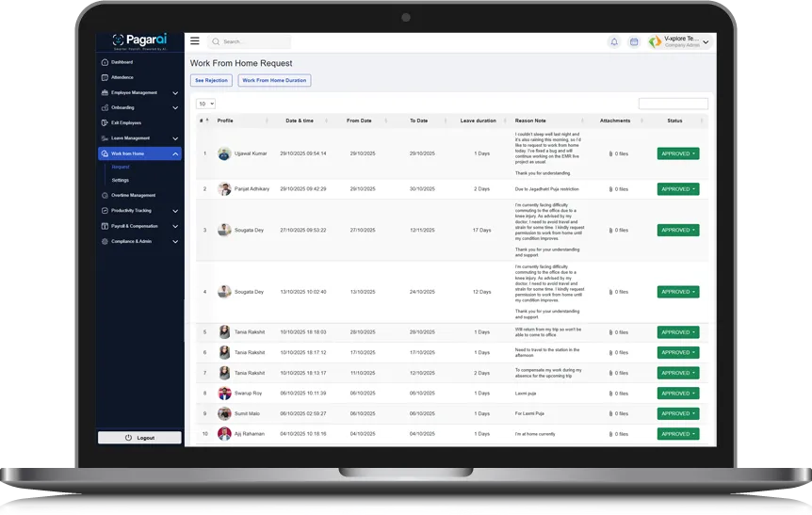Image resolution: width=812 pixels, height=515 pixels.
Task: Click the Productivity Tracking sidebar icon
Action: (105, 211)
